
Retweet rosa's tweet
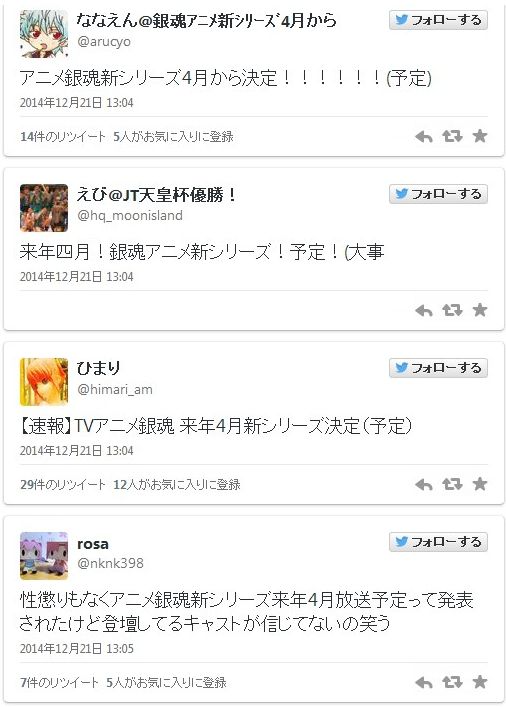[x=452, y=682]
